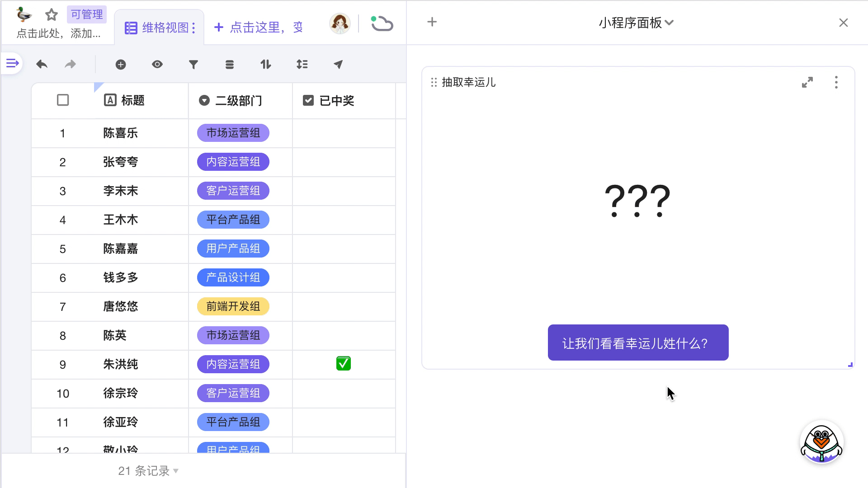Expand the 抽取幸运儿 widget fullscreen
Image resolution: width=868 pixels, height=488 pixels.
click(807, 82)
